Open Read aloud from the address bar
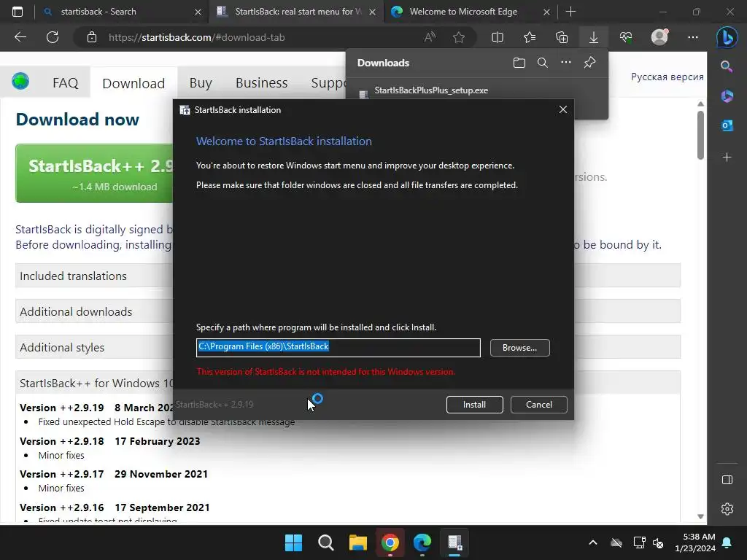This screenshot has width=747, height=560. coord(430,37)
